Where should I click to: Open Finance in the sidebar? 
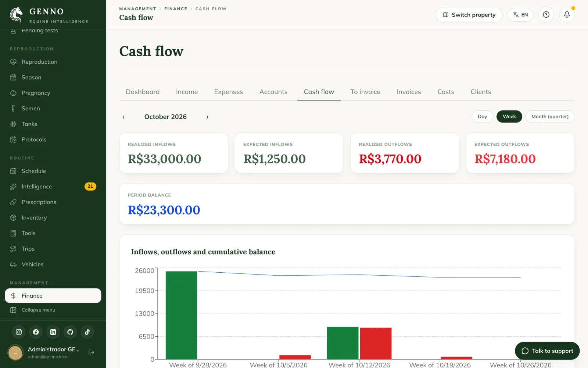[x=53, y=296]
